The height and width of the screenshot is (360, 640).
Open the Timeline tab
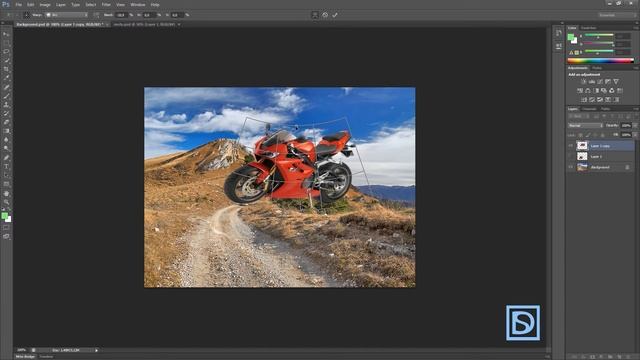(x=46, y=357)
